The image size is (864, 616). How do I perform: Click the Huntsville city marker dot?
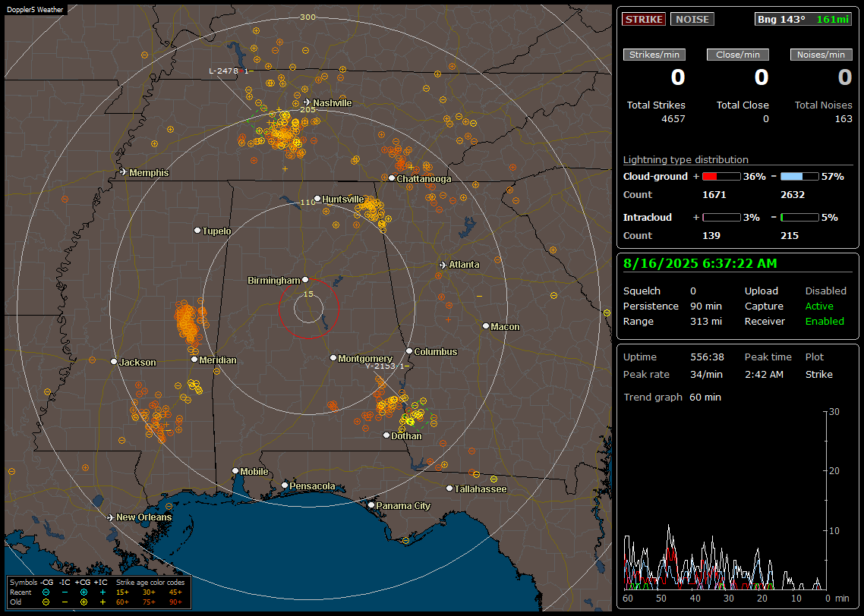[x=317, y=199]
